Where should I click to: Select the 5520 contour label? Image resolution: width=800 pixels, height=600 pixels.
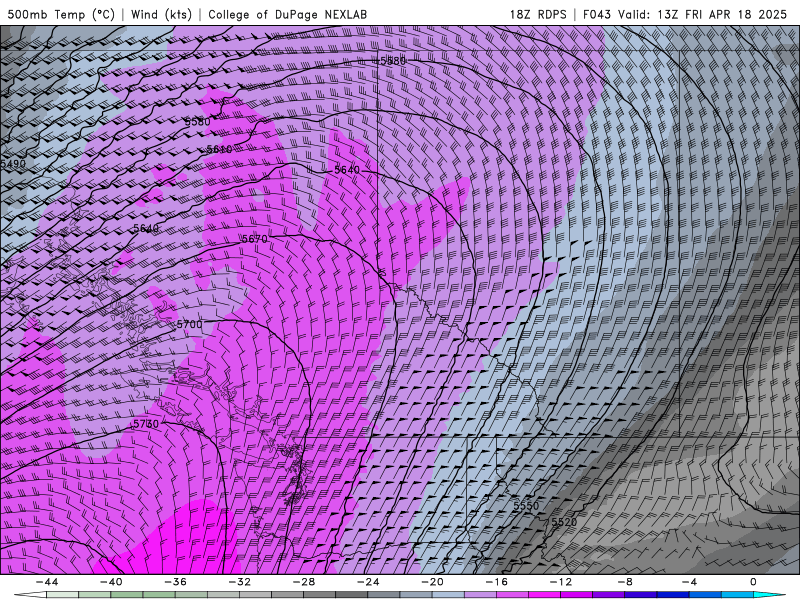tap(564, 522)
